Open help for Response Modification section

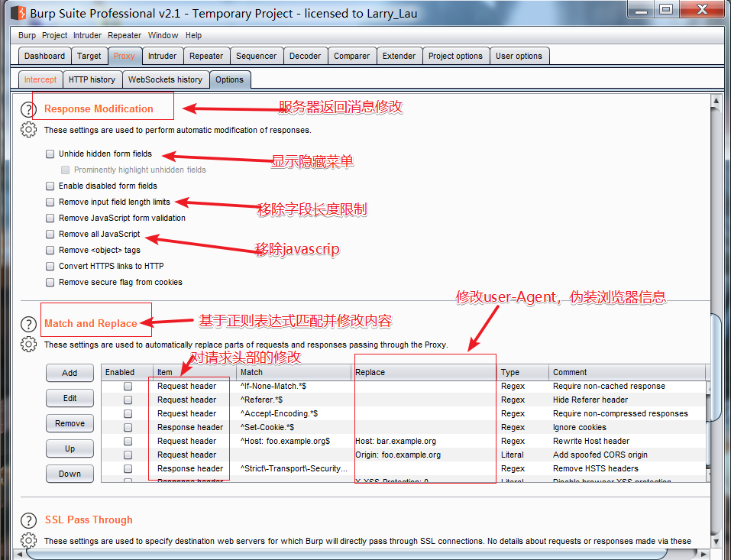tap(28, 110)
